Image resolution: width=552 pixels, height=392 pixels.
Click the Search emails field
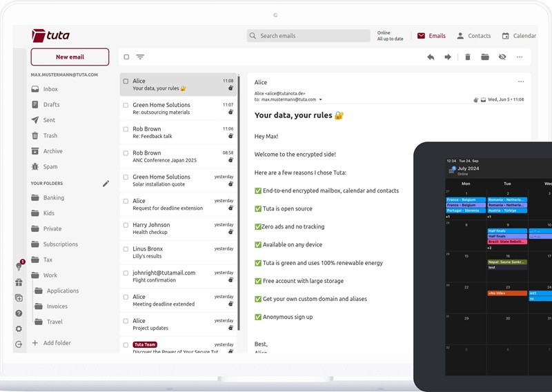(x=308, y=36)
